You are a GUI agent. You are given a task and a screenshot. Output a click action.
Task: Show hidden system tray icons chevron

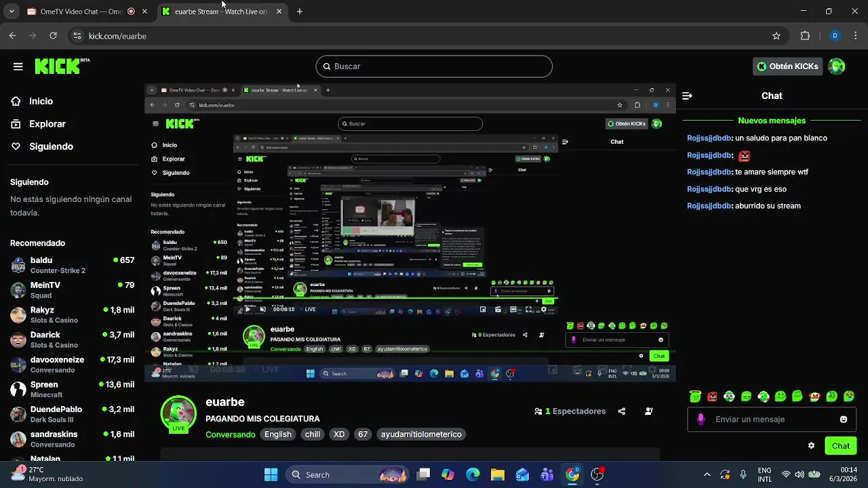tap(707, 474)
